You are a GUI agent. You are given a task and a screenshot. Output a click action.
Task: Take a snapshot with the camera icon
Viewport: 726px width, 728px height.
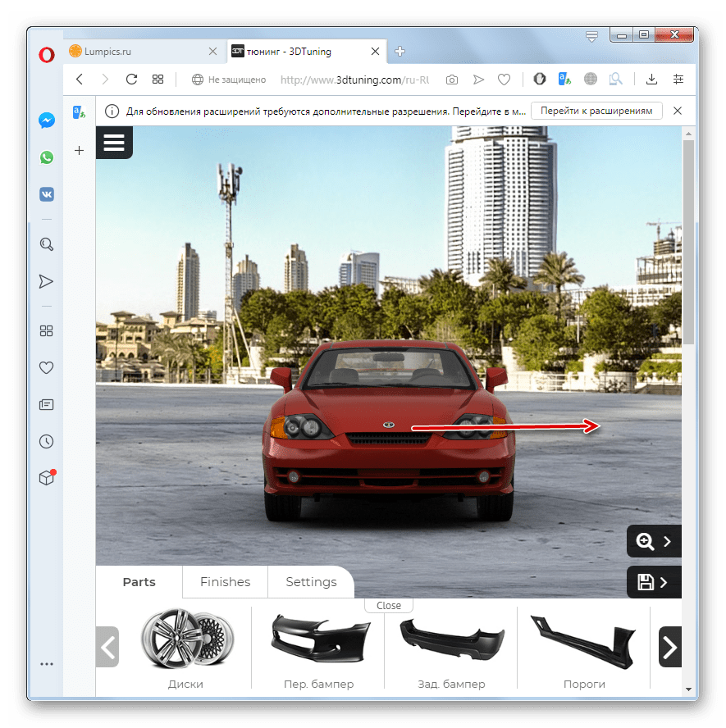click(451, 80)
